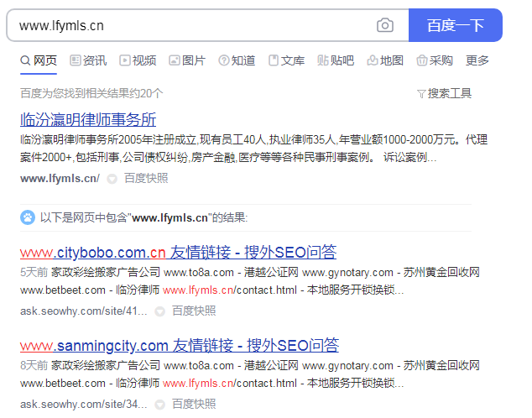Switch to the 图片 tab

[187, 60]
